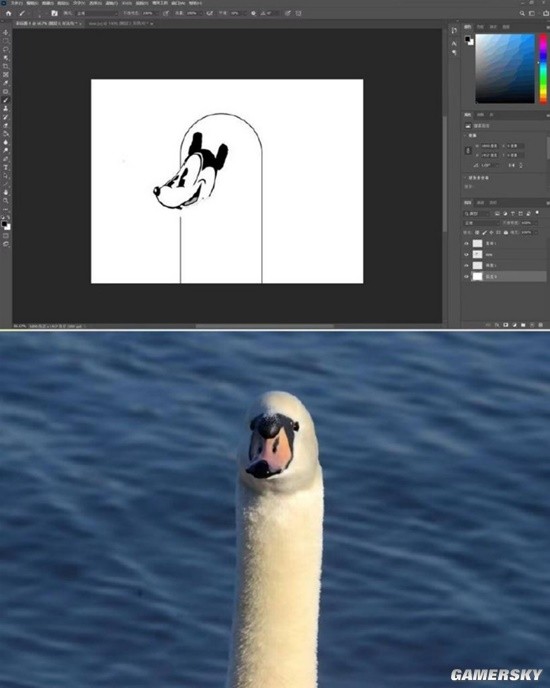Open the first menu in the menu bar

point(17,3)
